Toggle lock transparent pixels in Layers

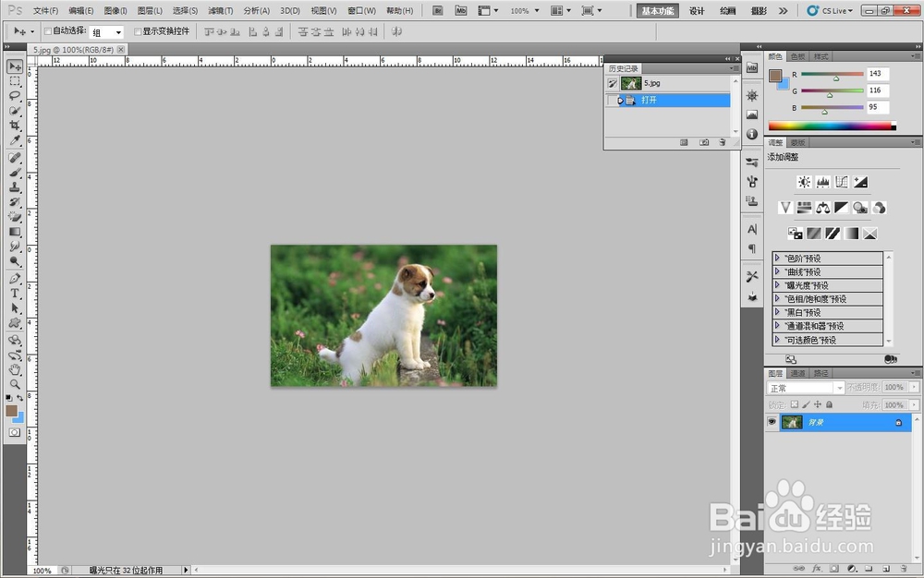(x=795, y=404)
